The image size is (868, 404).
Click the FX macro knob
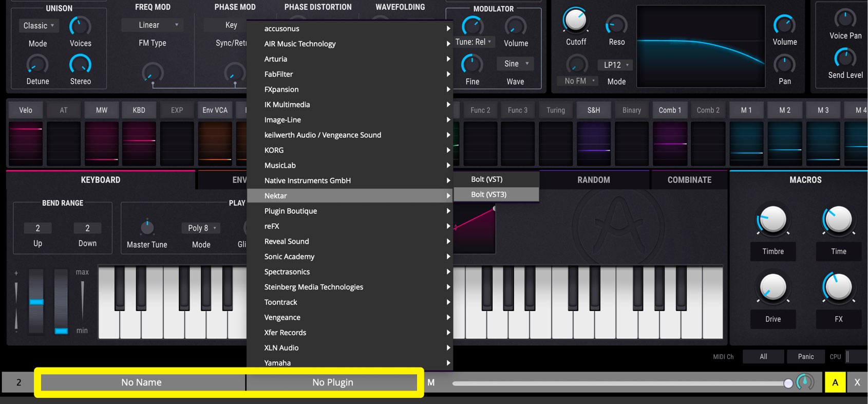[x=838, y=287]
